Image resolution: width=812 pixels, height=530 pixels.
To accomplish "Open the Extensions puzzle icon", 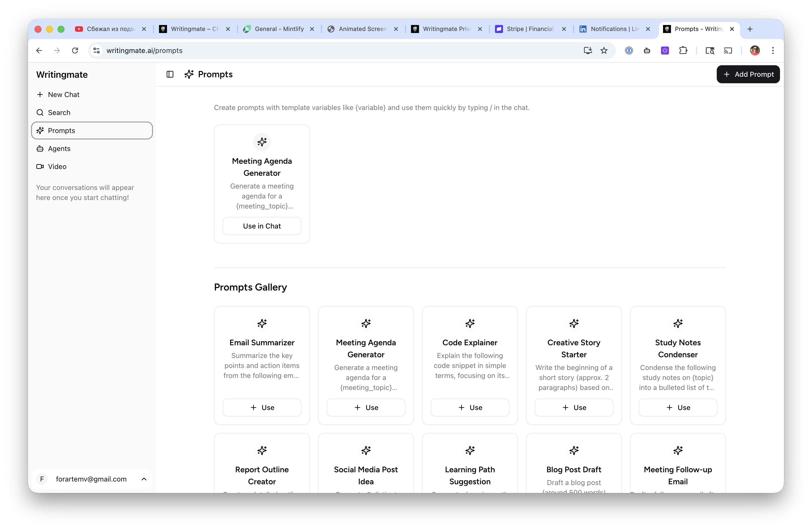I will click(683, 50).
